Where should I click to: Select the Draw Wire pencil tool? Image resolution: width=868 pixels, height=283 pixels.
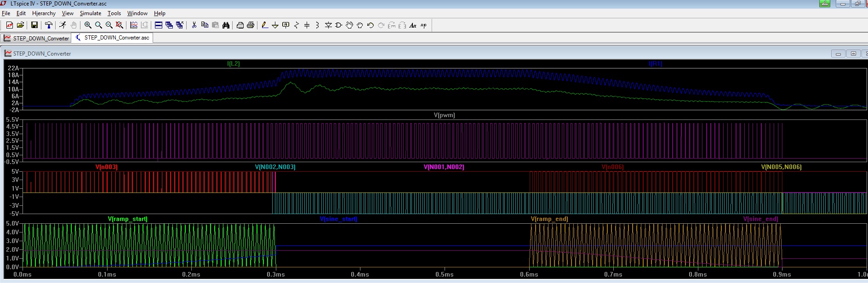click(x=264, y=25)
